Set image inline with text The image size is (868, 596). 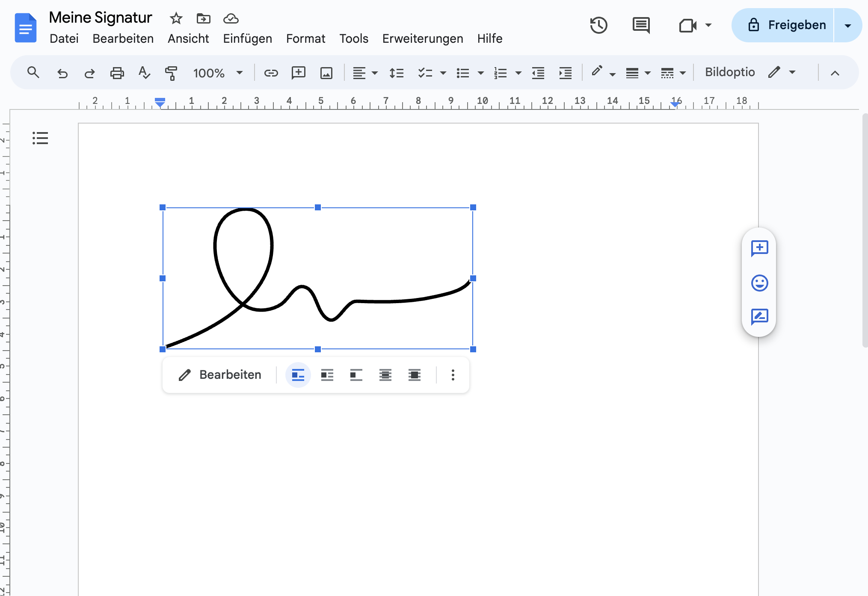point(298,375)
